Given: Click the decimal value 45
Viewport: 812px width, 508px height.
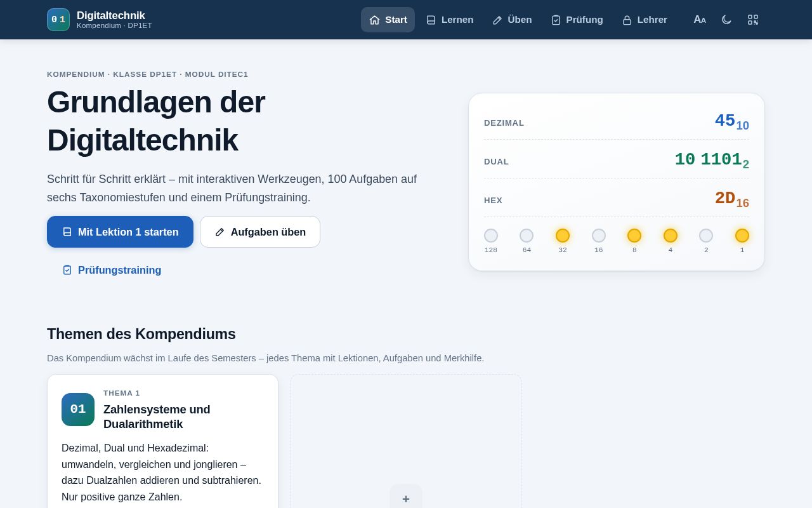Looking at the screenshot, I should click(732, 121).
